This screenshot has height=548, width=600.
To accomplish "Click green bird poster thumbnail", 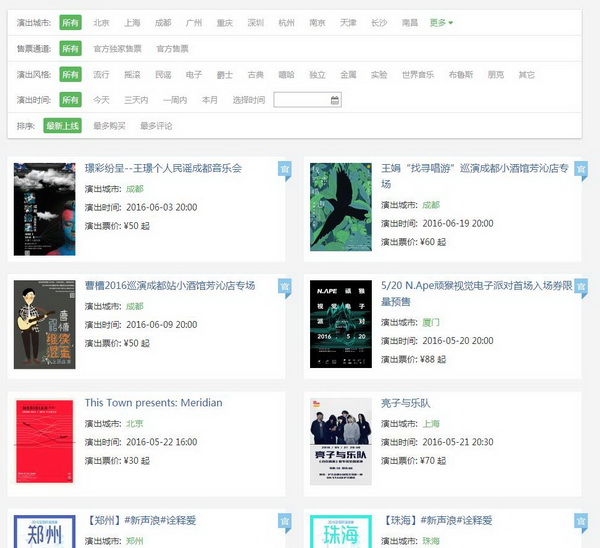I will (x=341, y=207).
